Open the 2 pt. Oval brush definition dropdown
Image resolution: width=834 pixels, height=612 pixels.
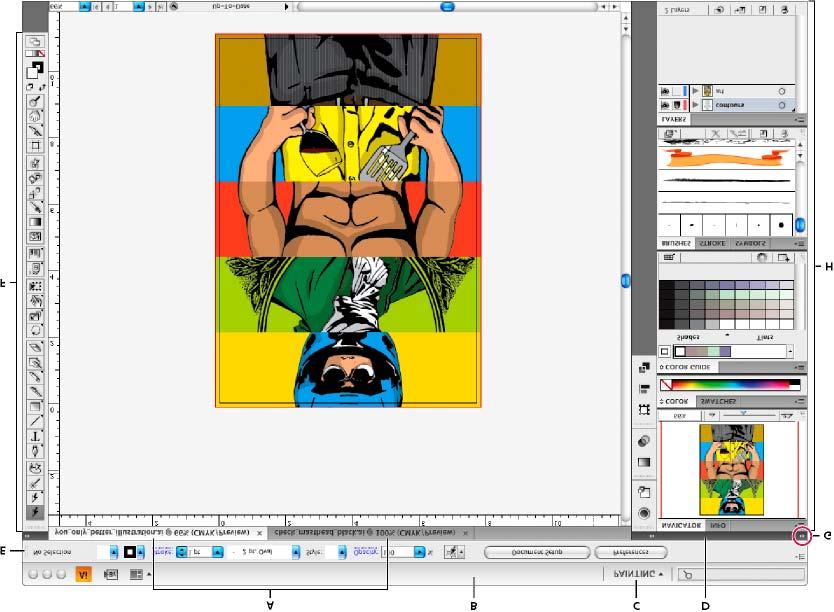(x=295, y=552)
